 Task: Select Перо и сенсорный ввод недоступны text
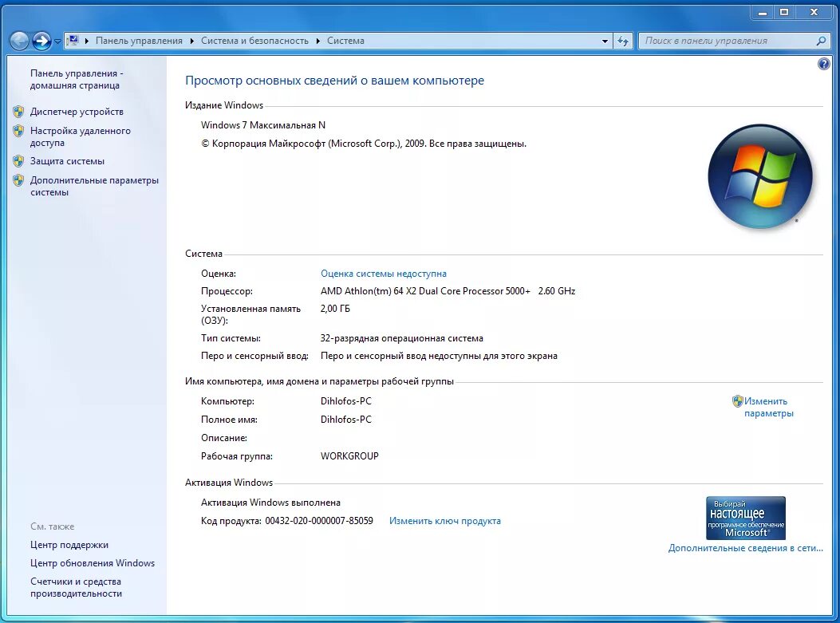click(x=439, y=356)
